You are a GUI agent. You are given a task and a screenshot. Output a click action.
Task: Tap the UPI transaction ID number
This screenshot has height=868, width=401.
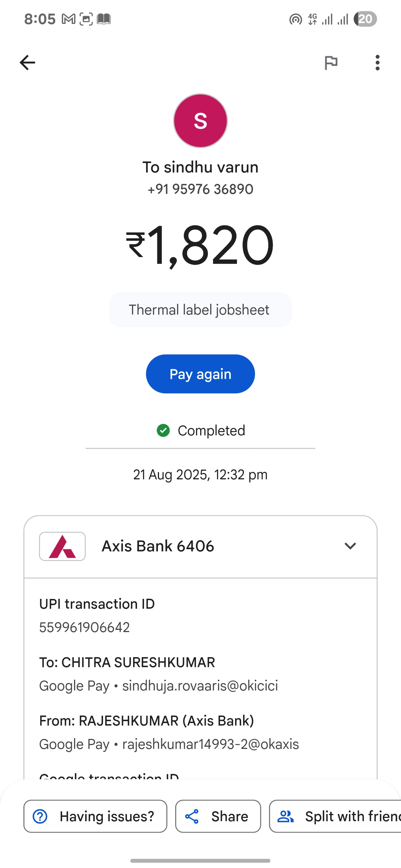click(84, 627)
